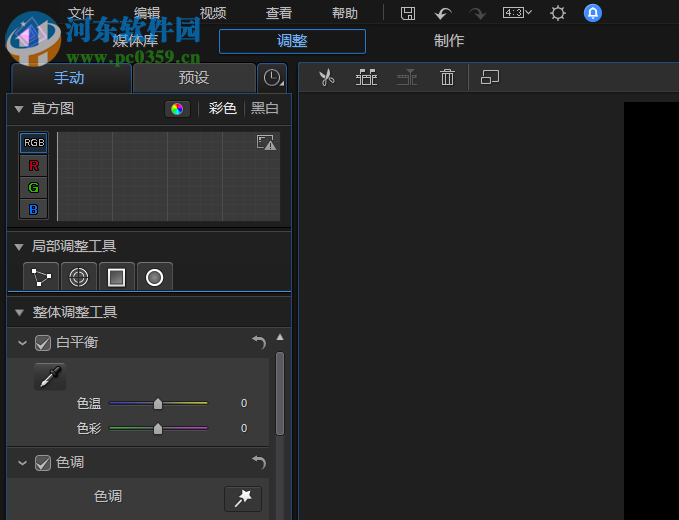Click the multi-trim timeline icon
679x520 pixels.
(x=366, y=78)
